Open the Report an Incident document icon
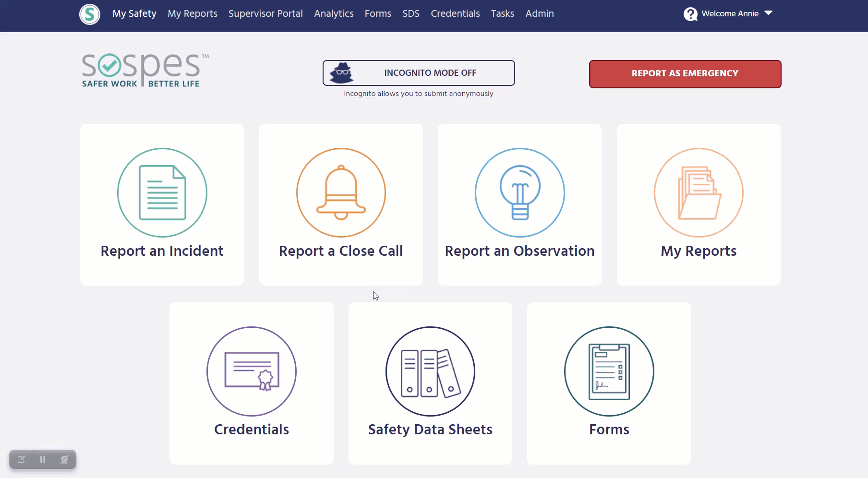868x478 pixels. pyautogui.click(x=162, y=192)
